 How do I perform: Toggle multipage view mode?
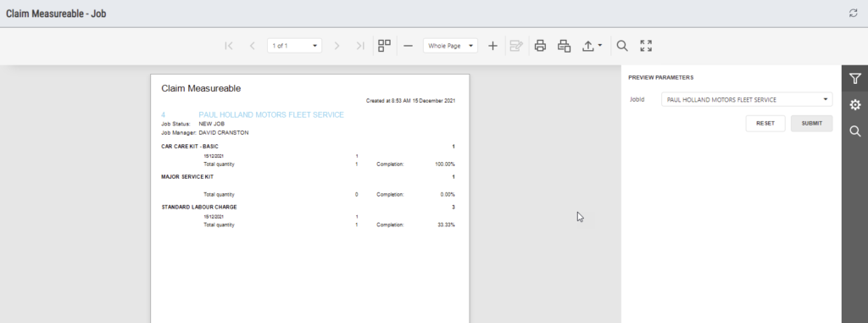(x=384, y=46)
